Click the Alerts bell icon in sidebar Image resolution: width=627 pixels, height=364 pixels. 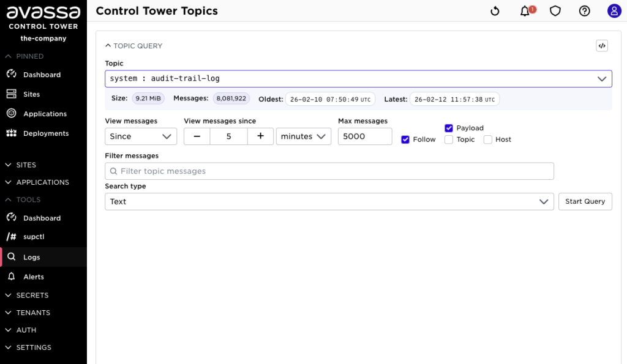point(12,276)
